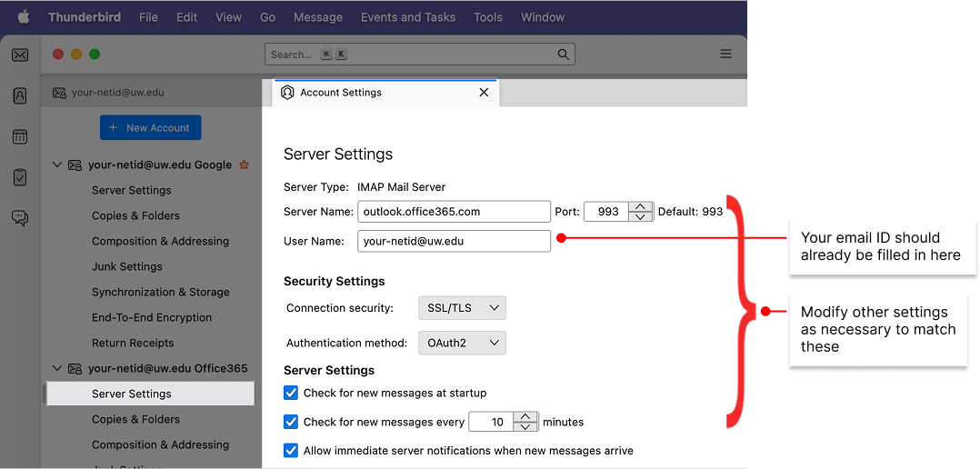
Task: Click the search magnifier icon
Action: point(563,55)
